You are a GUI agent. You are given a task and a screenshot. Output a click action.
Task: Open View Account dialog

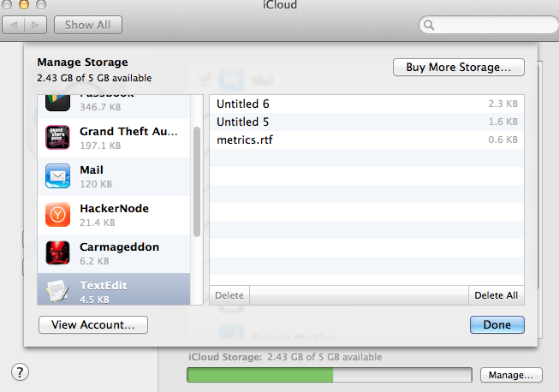93,324
